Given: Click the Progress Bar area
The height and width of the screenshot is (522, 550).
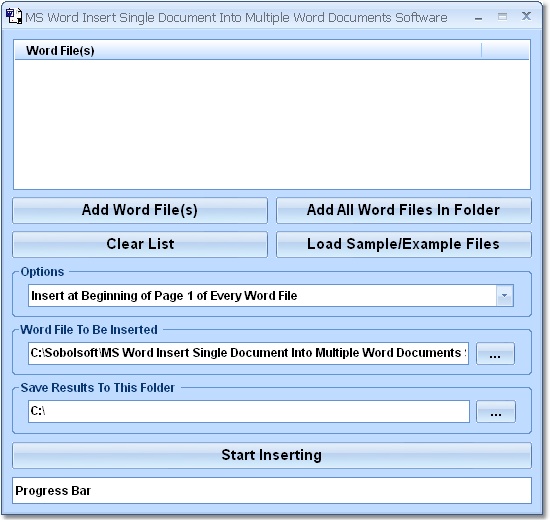Looking at the screenshot, I should click(x=272, y=490).
